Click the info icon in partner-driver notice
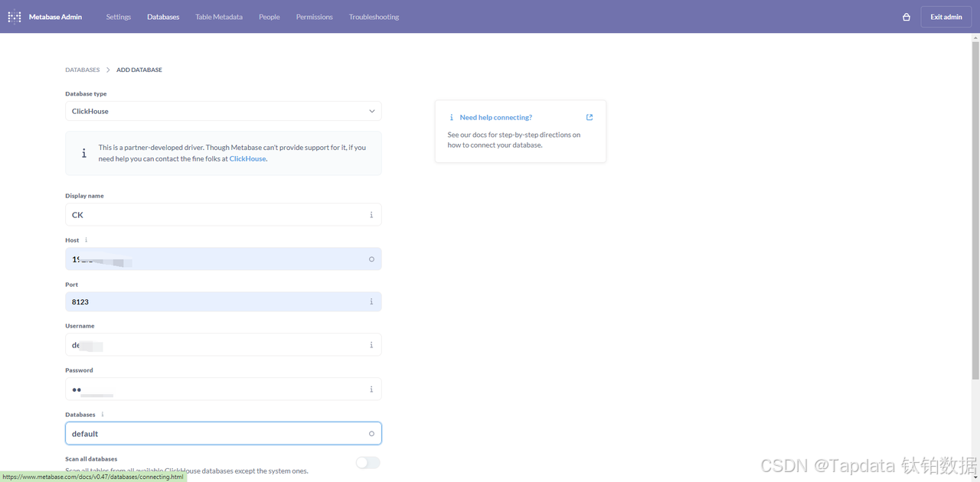 click(84, 153)
